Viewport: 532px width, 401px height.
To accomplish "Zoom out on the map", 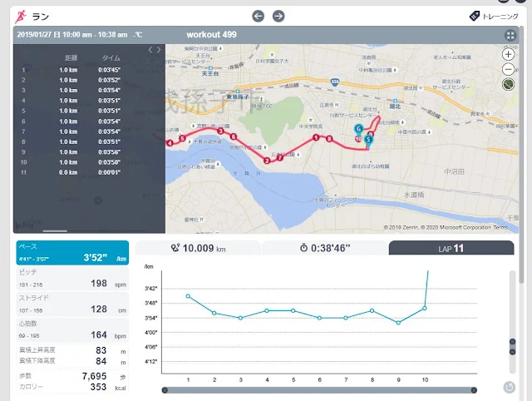I will [508, 70].
